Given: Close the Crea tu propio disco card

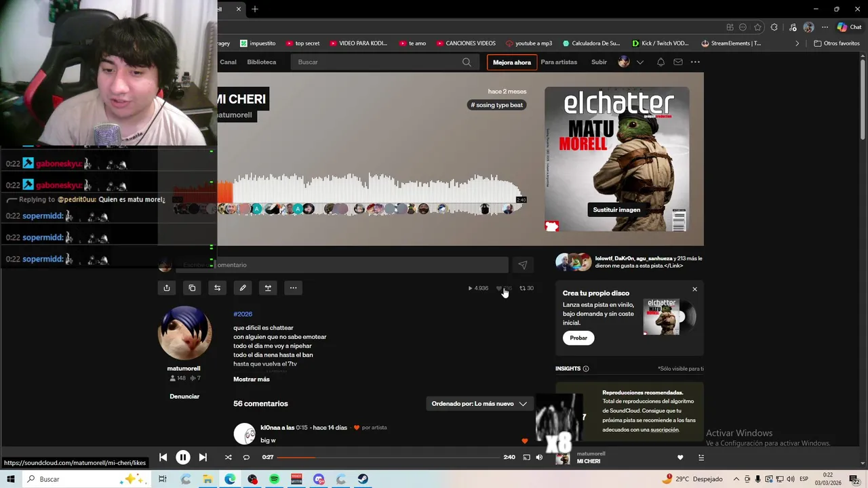Looking at the screenshot, I should click(x=694, y=289).
